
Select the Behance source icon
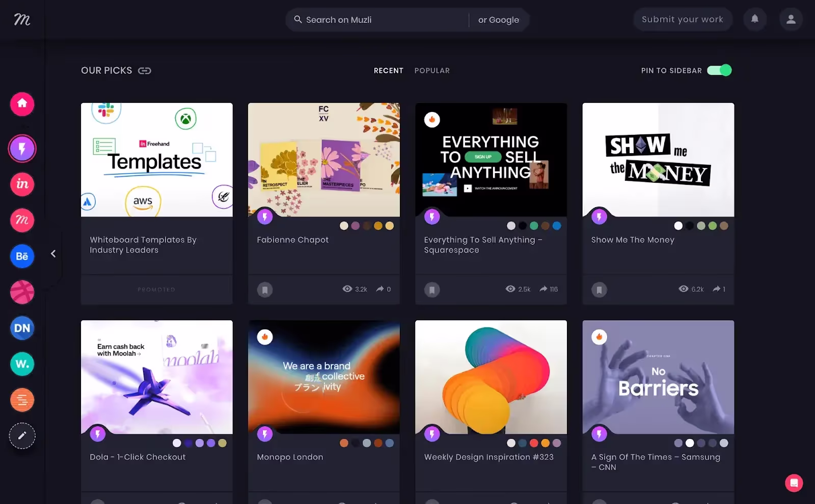point(22,256)
